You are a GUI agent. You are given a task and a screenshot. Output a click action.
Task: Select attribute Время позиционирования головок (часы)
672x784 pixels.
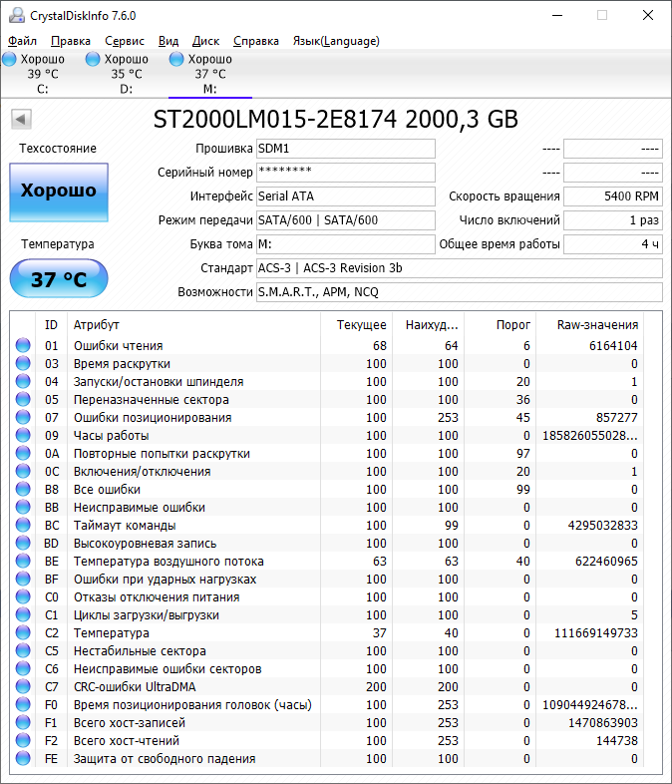click(192, 705)
